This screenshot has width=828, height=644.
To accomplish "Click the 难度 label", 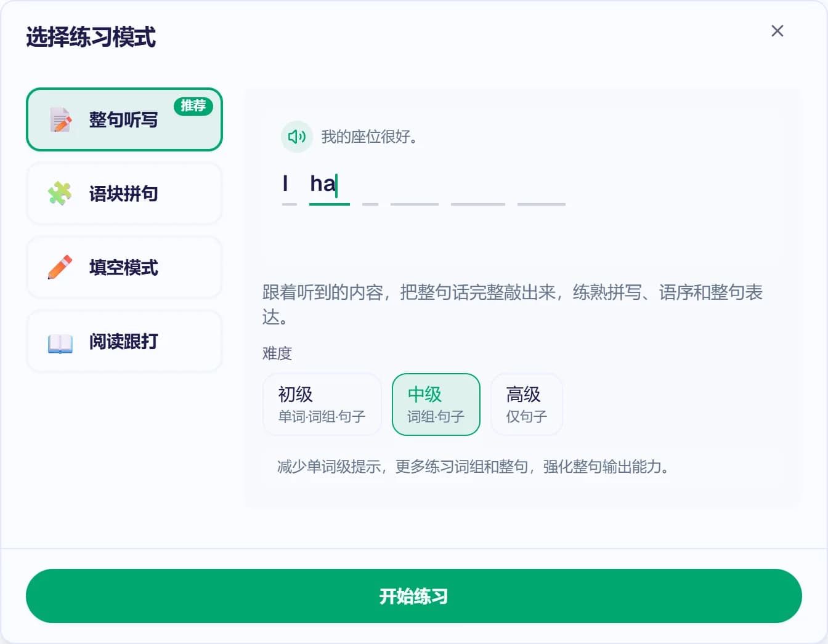I will (x=277, y=353).
